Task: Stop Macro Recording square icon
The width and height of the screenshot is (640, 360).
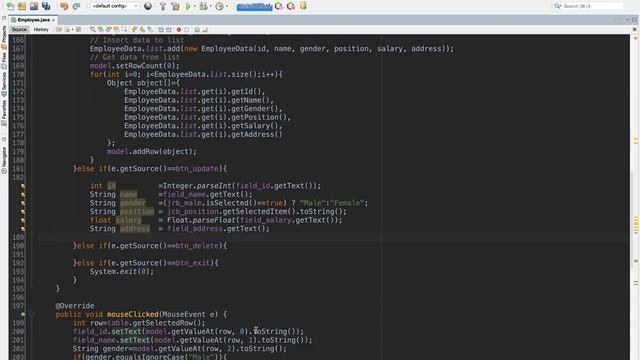Action: tap(187, 29)
